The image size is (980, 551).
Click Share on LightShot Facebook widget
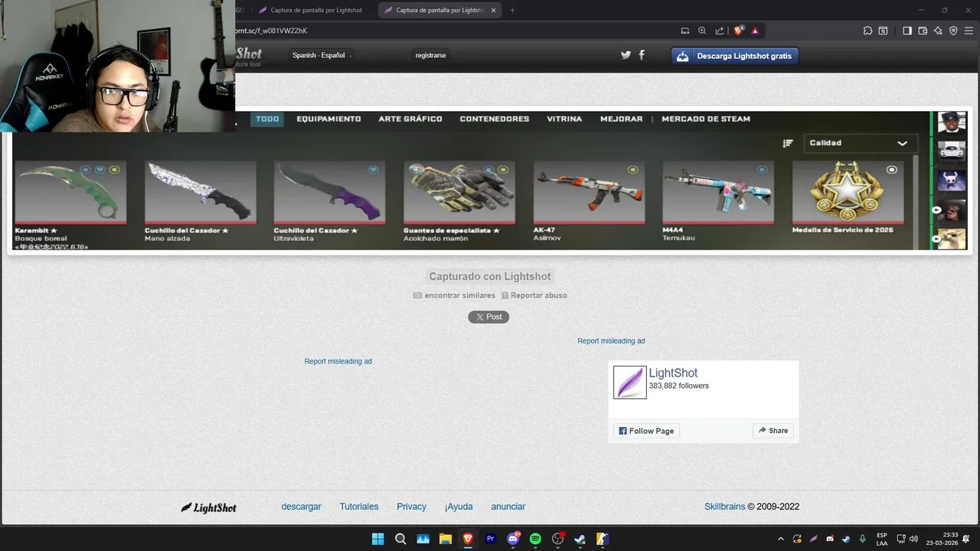(x=773, y=431)
